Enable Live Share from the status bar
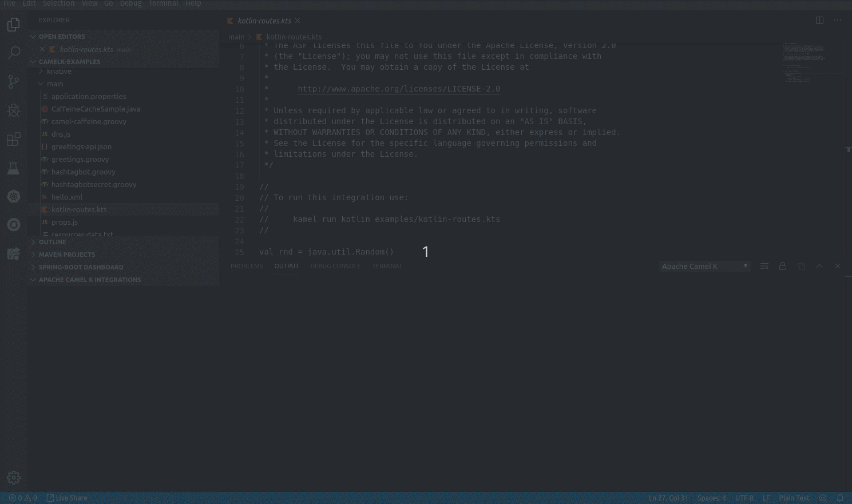Image resolution: width=852 pixels, height=504 pixels. (x=67, y=498)
